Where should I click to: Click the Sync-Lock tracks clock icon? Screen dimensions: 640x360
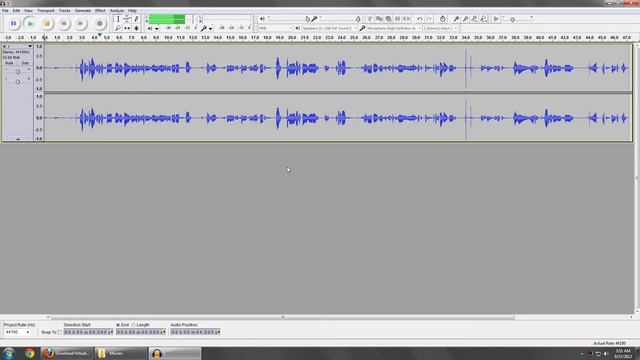[x=442, y=19]
